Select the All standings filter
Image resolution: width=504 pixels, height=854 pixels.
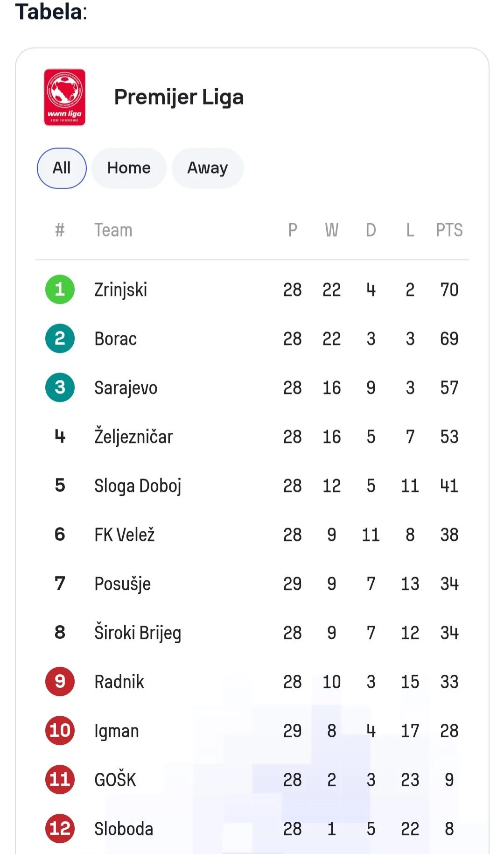pos(62,168)
